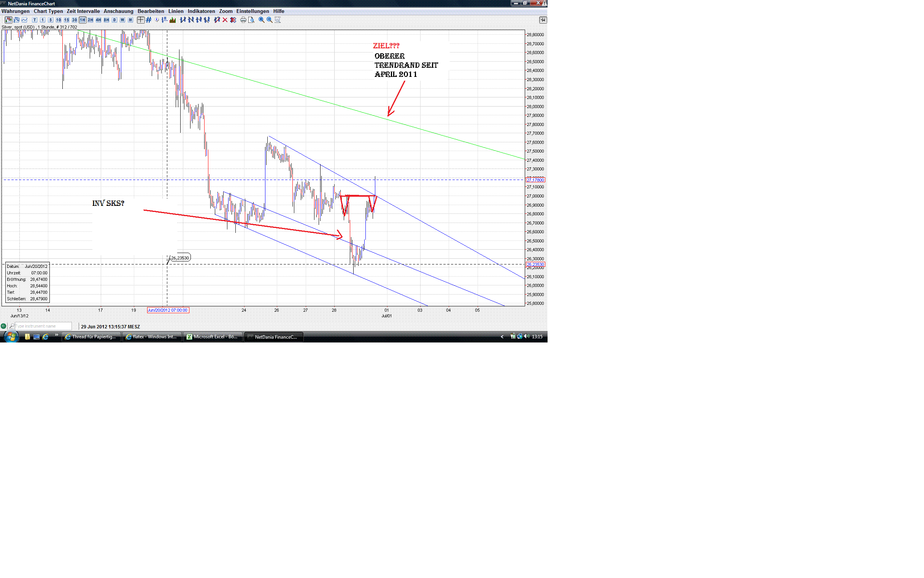Switch to Microsoft Excel taskbar window
Viewport: 924px width, 578px height.
pos(213,337)
